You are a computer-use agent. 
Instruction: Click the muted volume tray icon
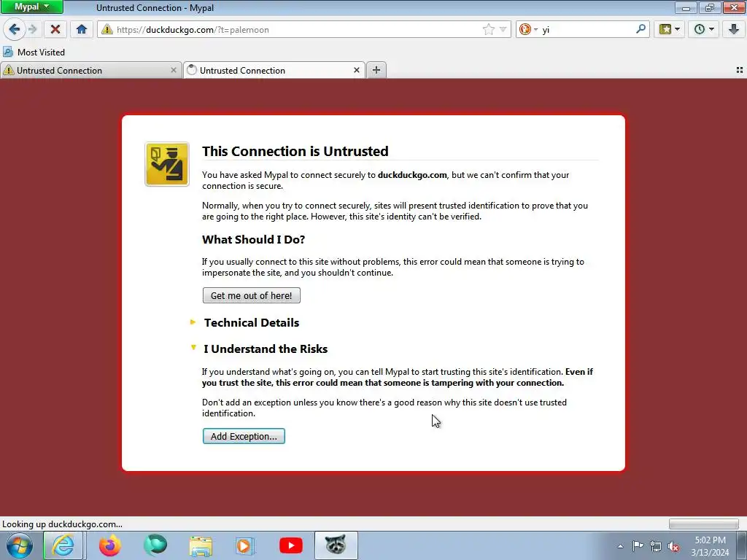click(x=673, y=546)
